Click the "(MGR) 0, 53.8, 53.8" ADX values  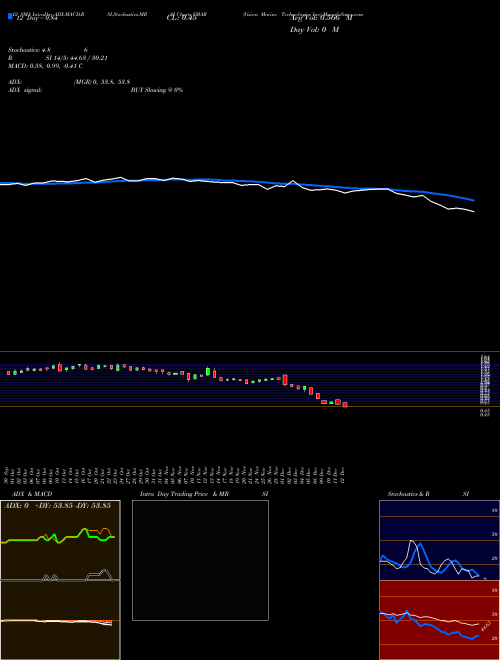(x=102, y=82)
